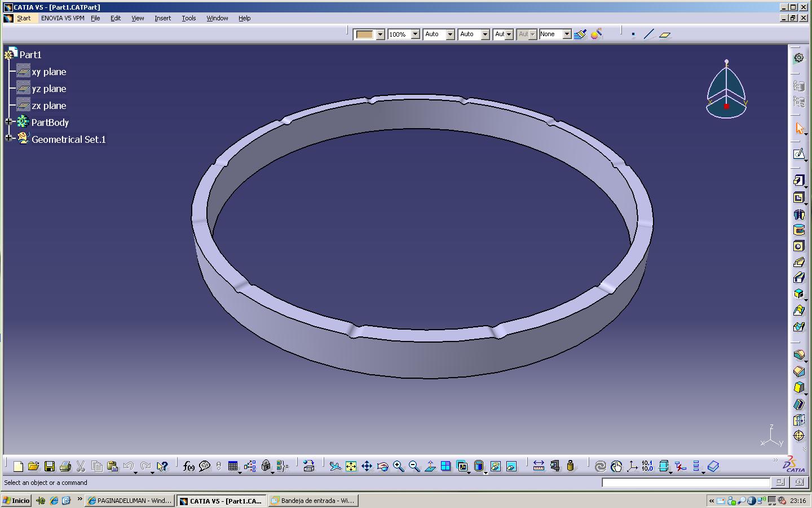This screenshot has height=508, width=812.
Task: Toggle Swap visible space icon
Action: tap(511, 466)
